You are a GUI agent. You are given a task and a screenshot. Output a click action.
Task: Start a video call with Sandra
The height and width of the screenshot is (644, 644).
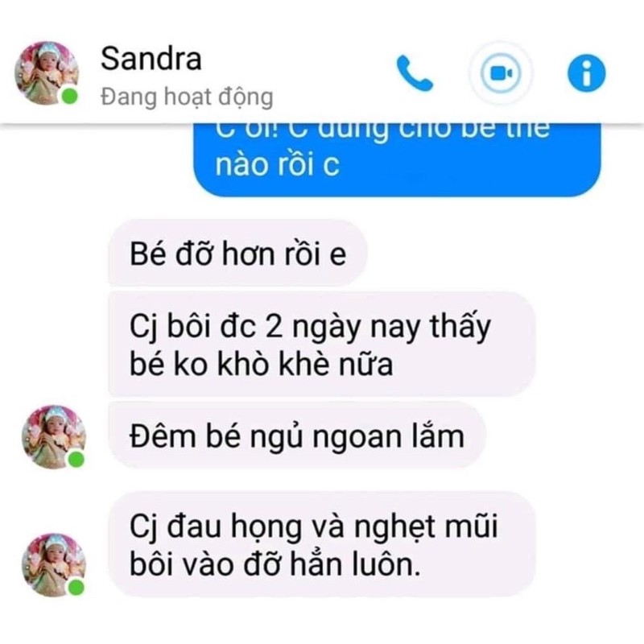pyautogui.click(x=500, y=73)
